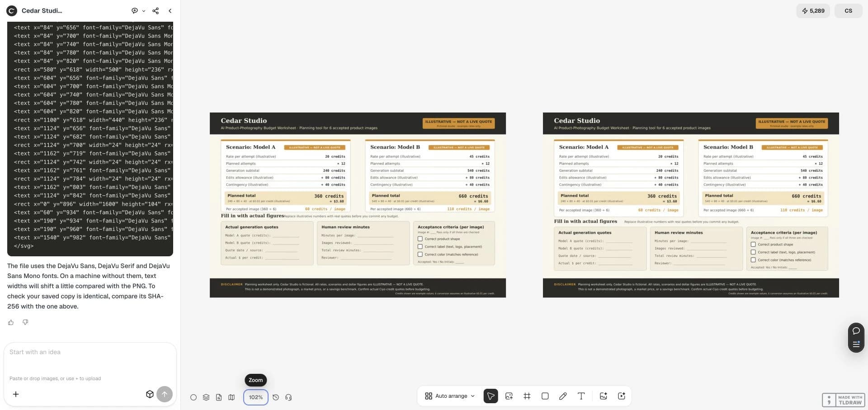Focus the 'Start with an idea' input
The image size is (868, 410).
coord(90,352)
